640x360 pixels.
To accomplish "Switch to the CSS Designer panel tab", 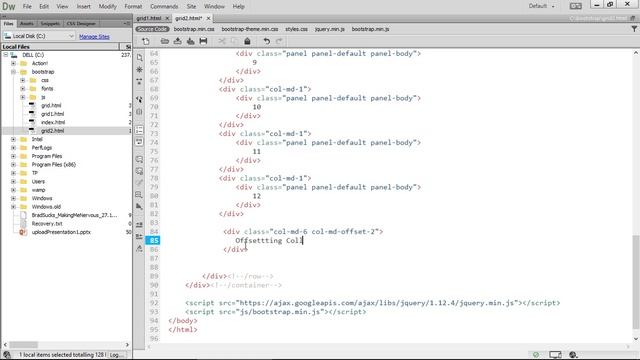I will pyautogui.click(x=81, y=24).
